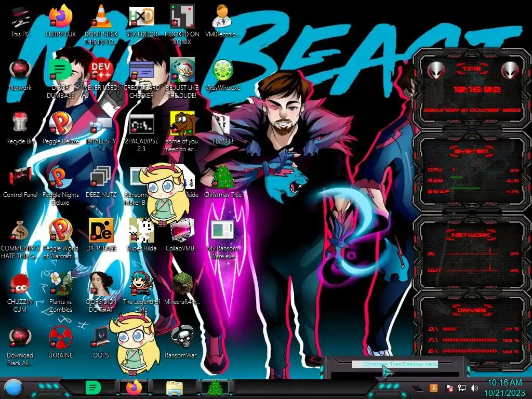Launch the Super Hilda game shortcut

141,235
